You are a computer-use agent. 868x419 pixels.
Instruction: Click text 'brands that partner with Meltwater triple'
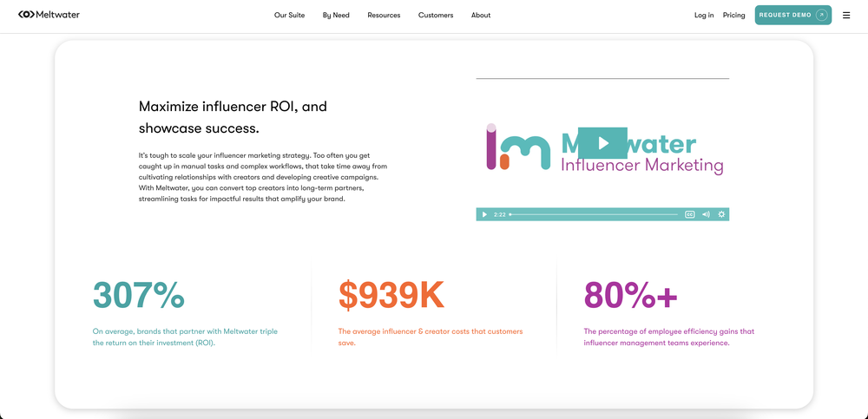coord(207,331)
